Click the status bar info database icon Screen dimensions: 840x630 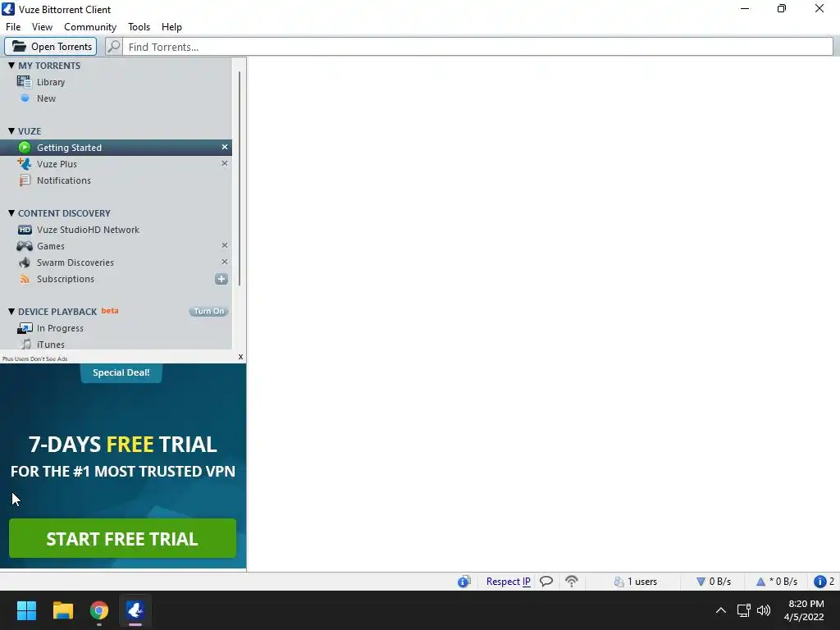(x=464, y=582)
